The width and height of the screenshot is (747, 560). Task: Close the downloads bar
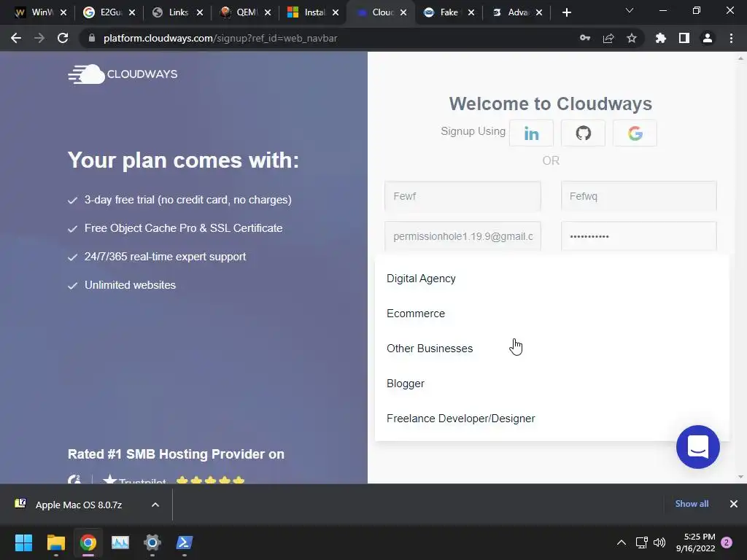[734, 504]
